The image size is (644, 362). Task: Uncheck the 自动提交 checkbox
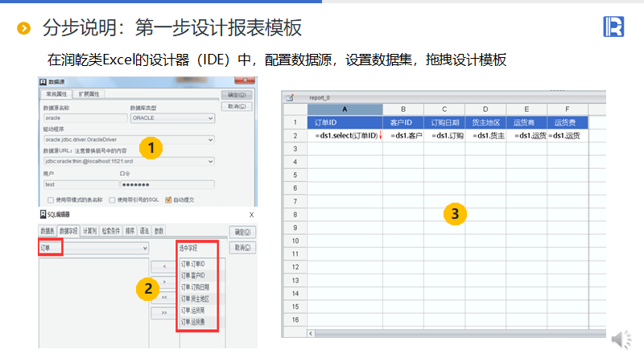point(168,200)
